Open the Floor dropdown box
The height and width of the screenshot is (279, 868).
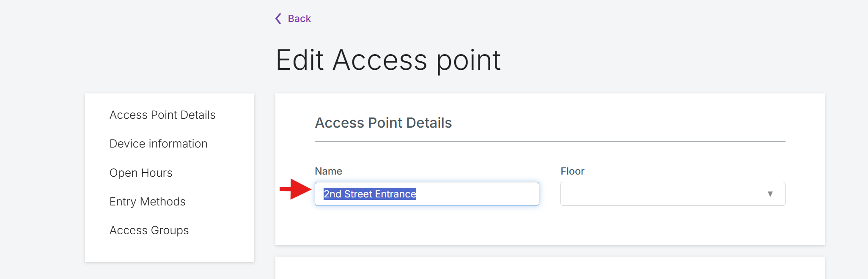click(673, 194)
